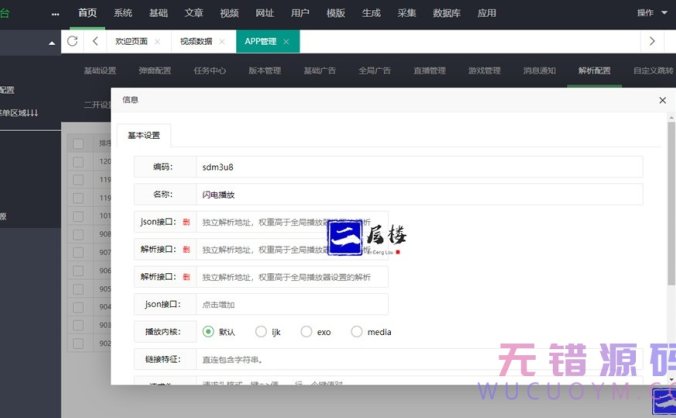Open the 游戏管理 sub-navigation item
676x418 pixels.
pos(485,71)
